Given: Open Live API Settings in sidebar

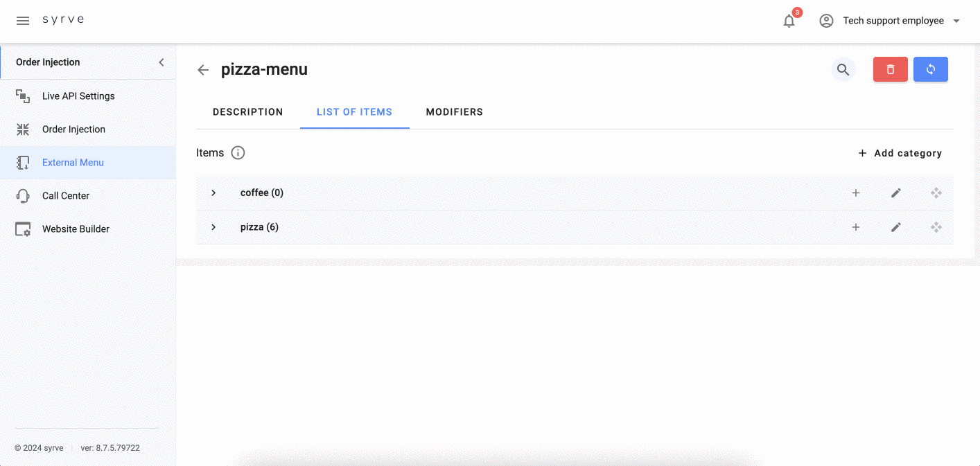Looking at the screenshot, I should point(78,96).
